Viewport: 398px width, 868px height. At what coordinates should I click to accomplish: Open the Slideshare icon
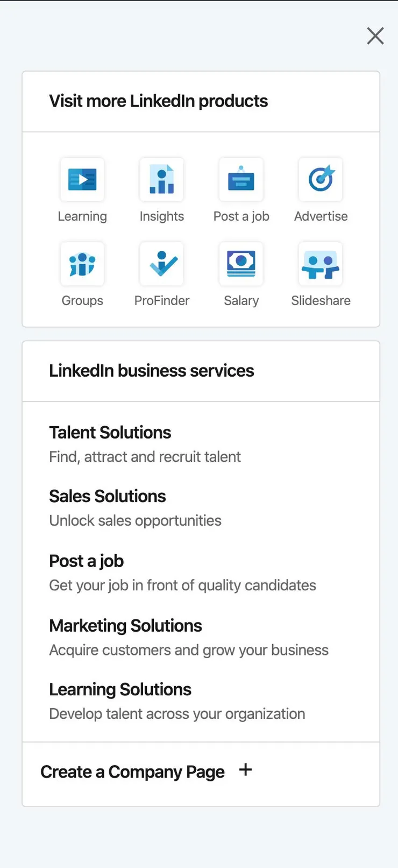coord(321,264)
